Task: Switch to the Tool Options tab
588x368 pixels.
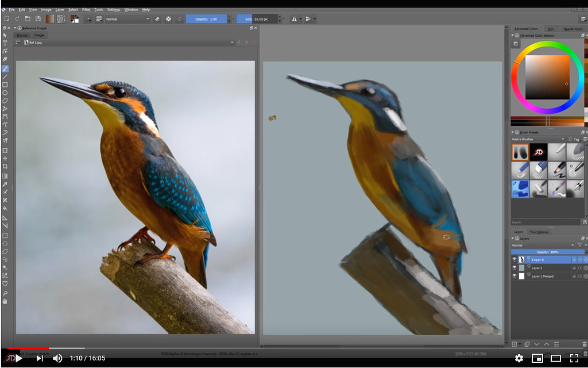Action: tap(540, 232)
